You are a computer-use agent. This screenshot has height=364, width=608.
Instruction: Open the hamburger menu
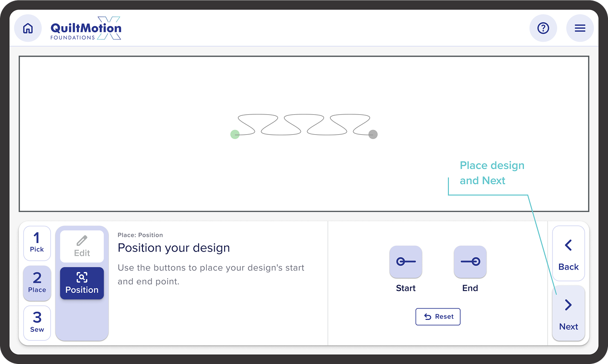pos(580,28)
